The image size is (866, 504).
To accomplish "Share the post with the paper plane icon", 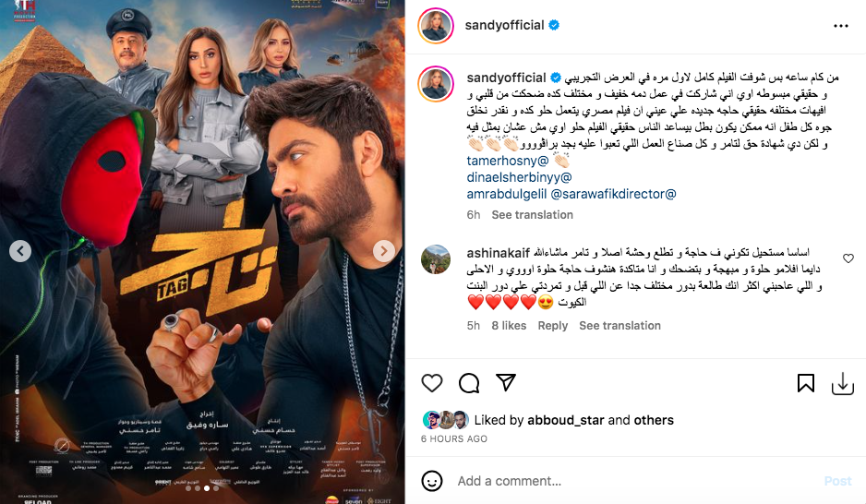I will click(506, 382).
